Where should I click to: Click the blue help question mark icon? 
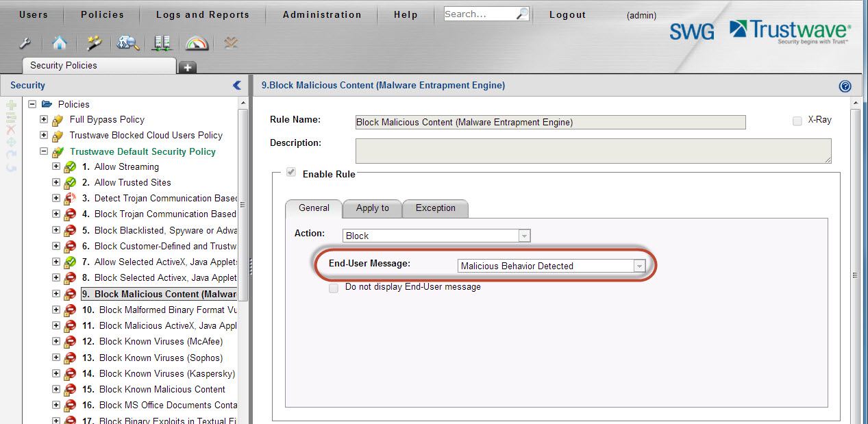[845, 86]
